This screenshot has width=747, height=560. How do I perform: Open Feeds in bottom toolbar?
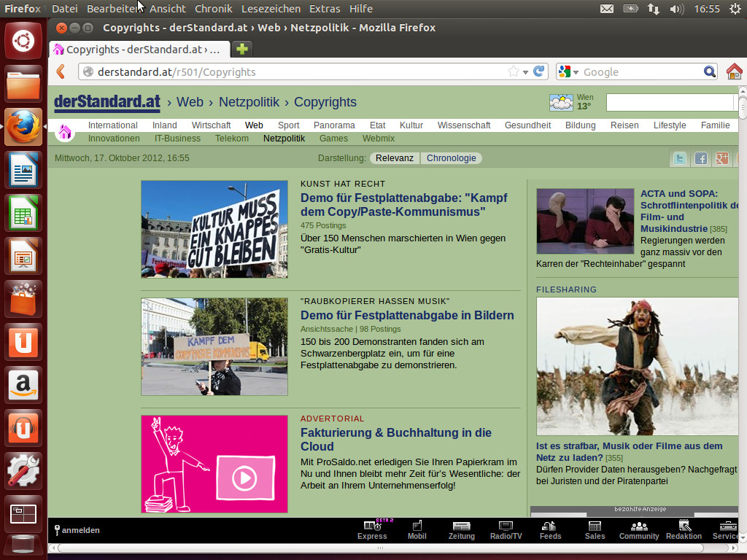(x=550, y=530)
